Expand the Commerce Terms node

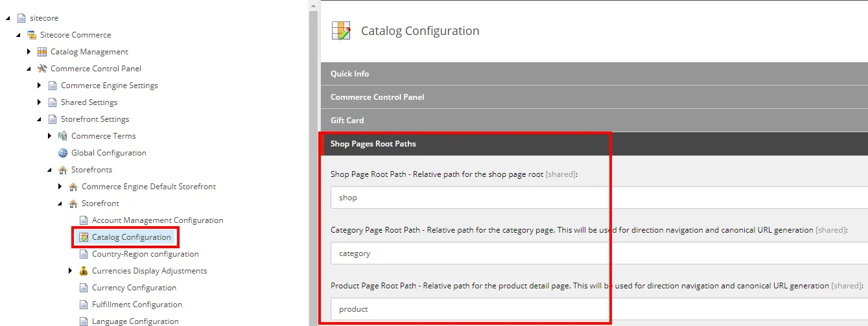pos(49,136)
